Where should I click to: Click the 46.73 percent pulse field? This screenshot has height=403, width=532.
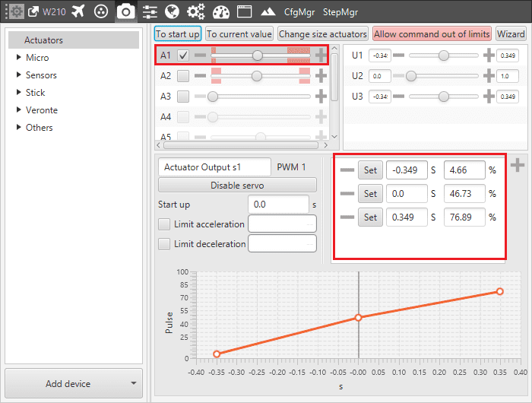pos(464,194)
